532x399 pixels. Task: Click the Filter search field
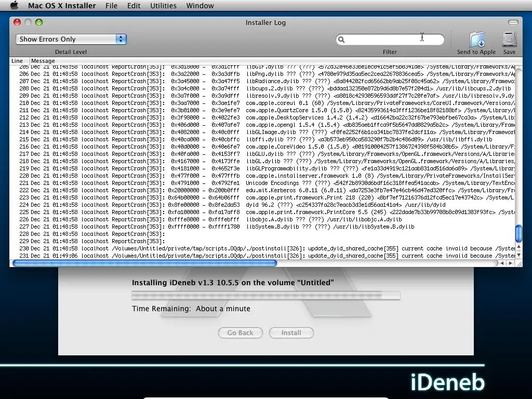coord(390,39)
